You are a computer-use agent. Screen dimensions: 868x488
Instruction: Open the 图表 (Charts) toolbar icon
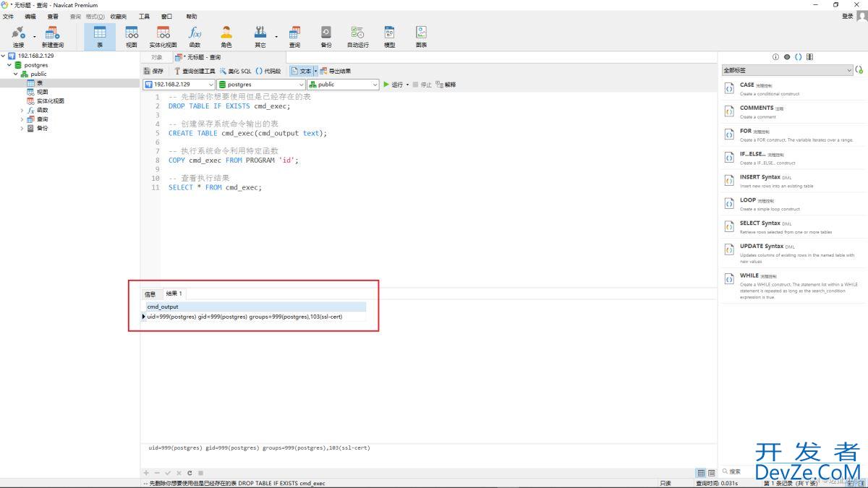(x=421, y=36)
